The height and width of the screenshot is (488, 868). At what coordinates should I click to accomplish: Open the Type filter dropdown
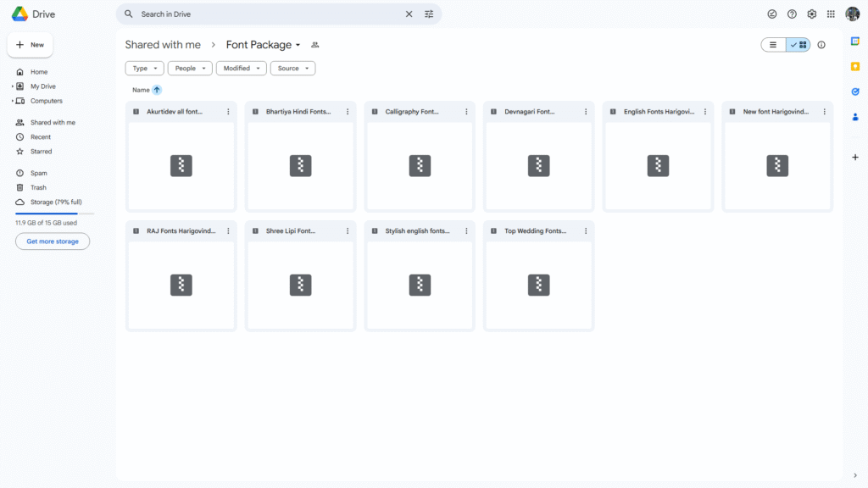coord(144,68)
